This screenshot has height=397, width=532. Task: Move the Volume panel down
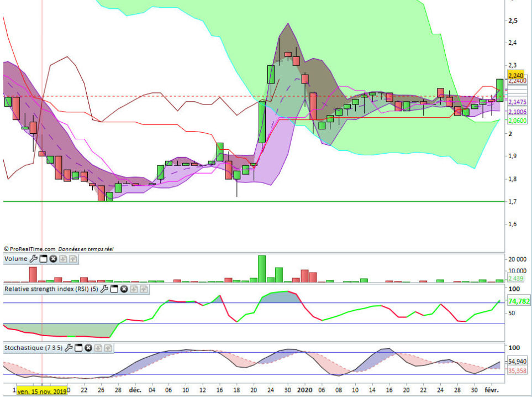click(x=63, y=259)
